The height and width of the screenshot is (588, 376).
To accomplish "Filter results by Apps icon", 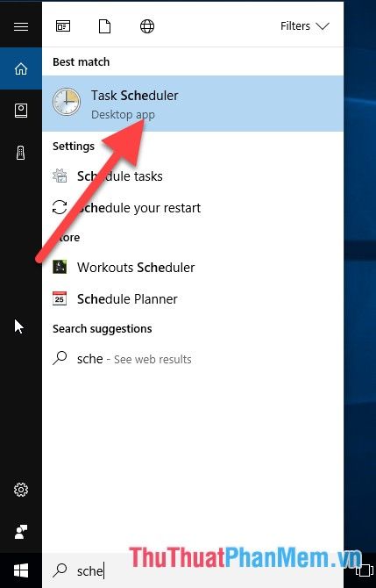I will click(x=63, y=26).
